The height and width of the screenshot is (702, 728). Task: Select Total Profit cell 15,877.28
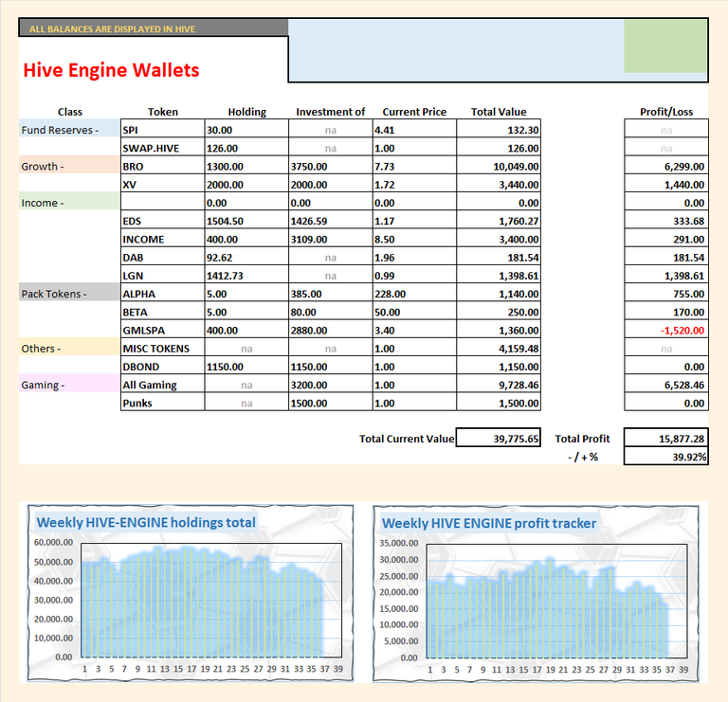tap(666, 438)
